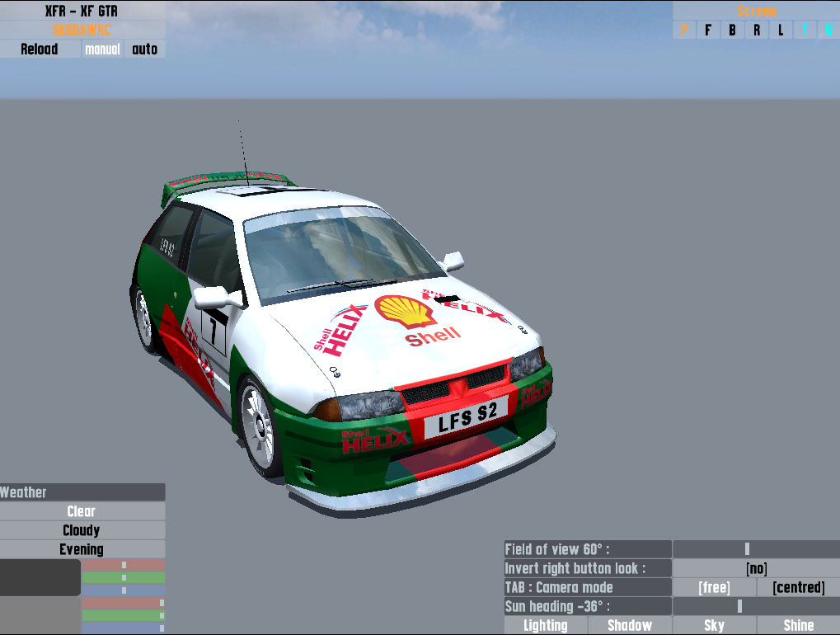Open the SKODAWRC skin name selector

coord(82,30)
